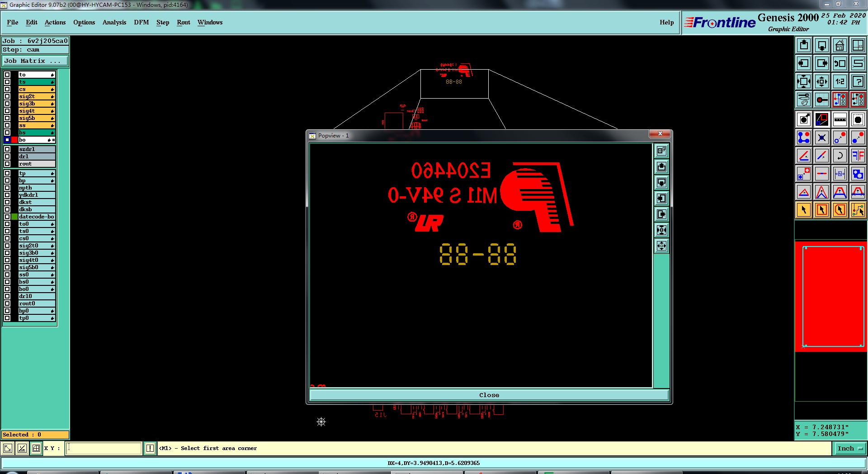Select the mirror F tool icon
Screen dimensions: 868x474
tap(858, 156)
